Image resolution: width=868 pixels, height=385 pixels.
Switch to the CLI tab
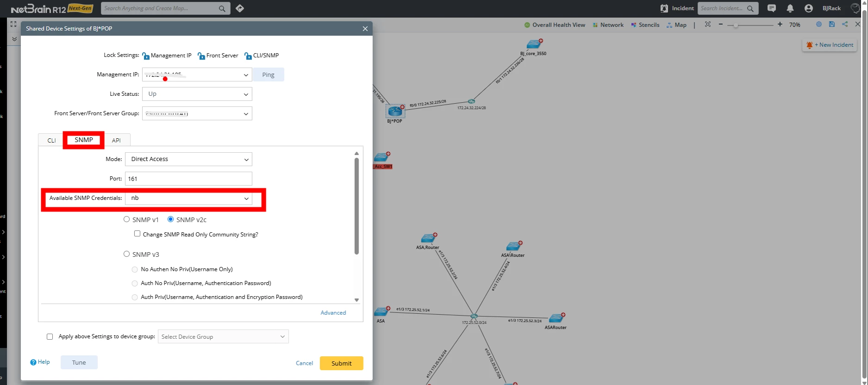(51, 140)
